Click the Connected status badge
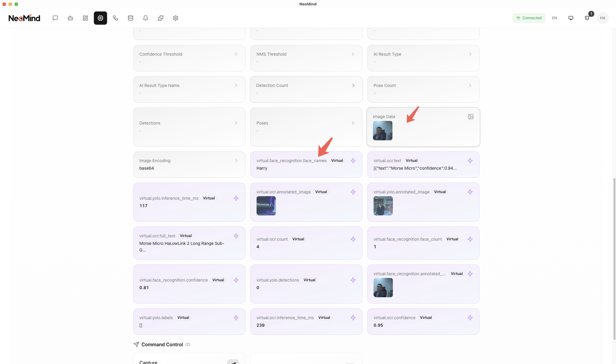 click(529, 18)
